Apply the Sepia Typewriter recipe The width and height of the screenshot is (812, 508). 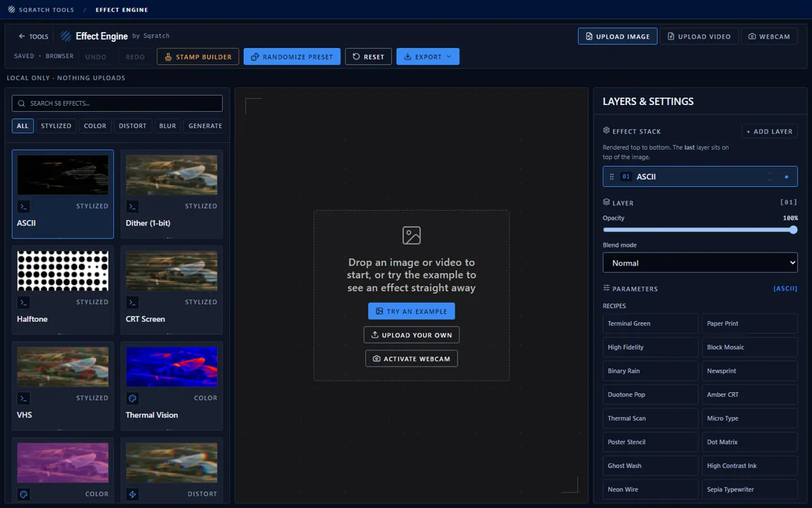[x=750, y=490]
